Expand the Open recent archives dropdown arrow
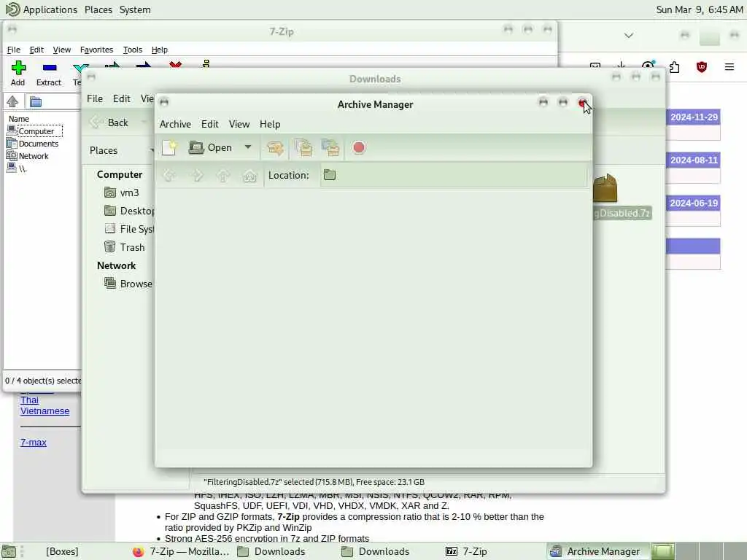Image resolution: width=747 pixels, height=560 pixels. tap(248, 147)
